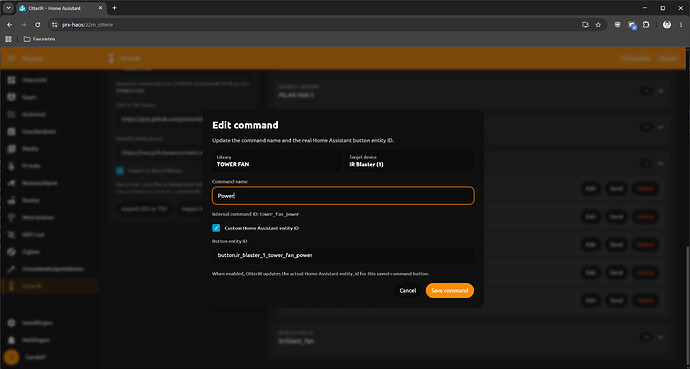Screen dimensions: 690x369
Task: Expand the Favorieten bookmarks folder
Action: click(39, 39)
